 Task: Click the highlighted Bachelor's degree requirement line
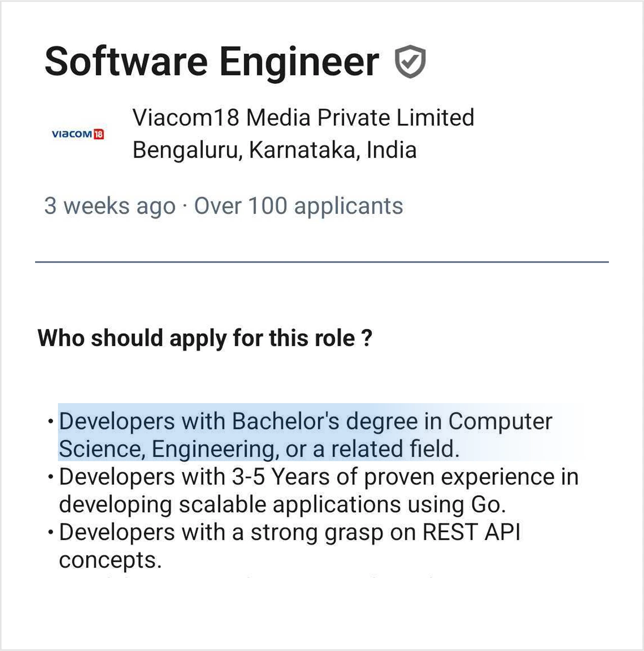coord(305,421)
